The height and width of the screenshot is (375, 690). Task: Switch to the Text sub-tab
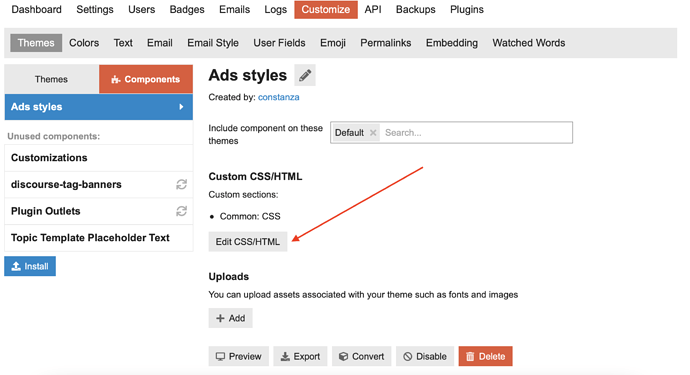tap(123, 43)
